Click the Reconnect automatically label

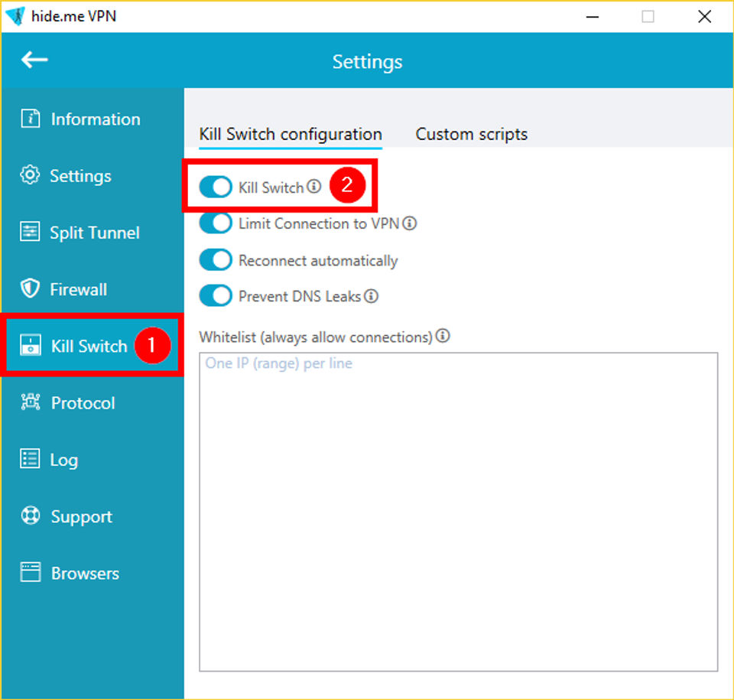tap(318, 261)
